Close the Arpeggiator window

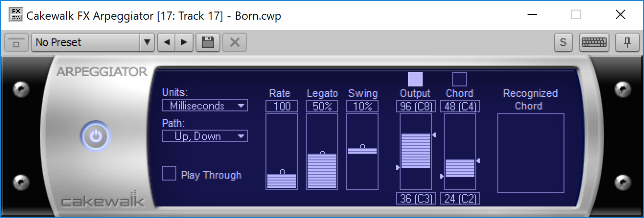621,15
